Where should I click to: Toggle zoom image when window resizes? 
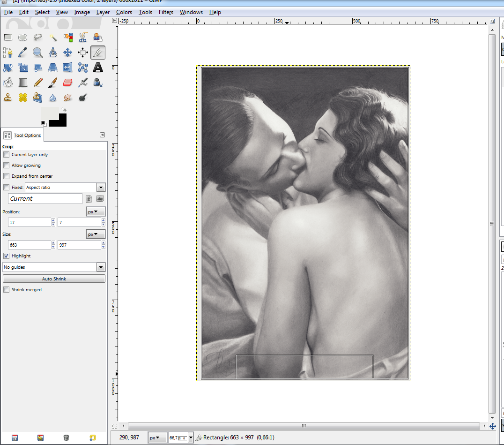tap(492, 21)
